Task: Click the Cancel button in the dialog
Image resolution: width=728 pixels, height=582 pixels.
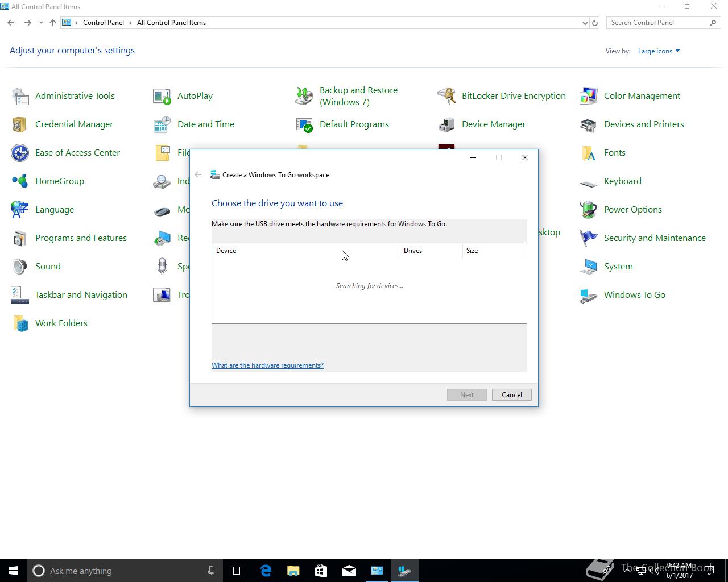Action: click(511, 395)
